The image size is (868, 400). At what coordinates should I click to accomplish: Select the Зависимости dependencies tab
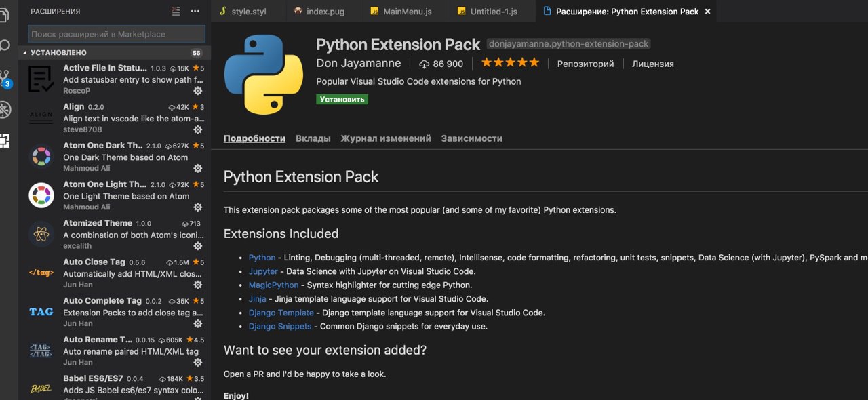click(471, 138)
